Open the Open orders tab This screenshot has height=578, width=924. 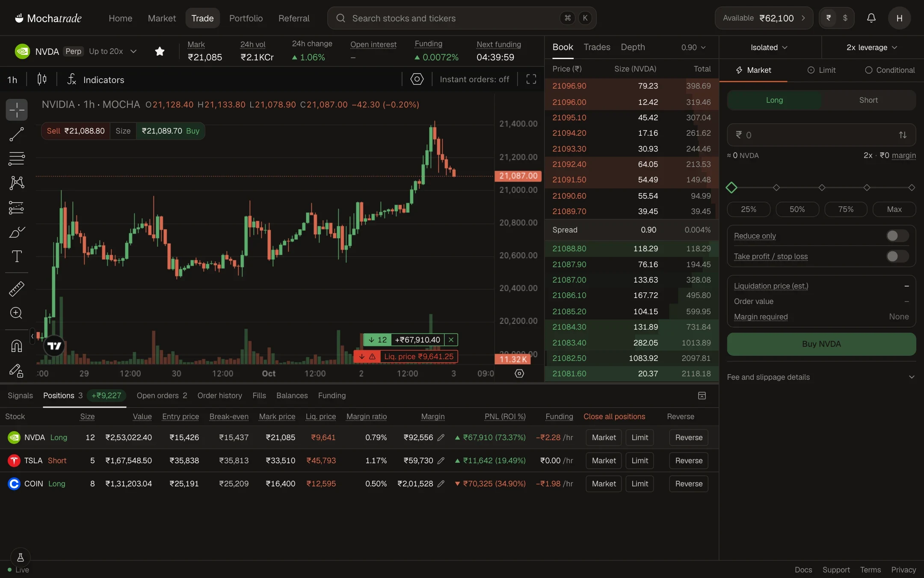162,396
